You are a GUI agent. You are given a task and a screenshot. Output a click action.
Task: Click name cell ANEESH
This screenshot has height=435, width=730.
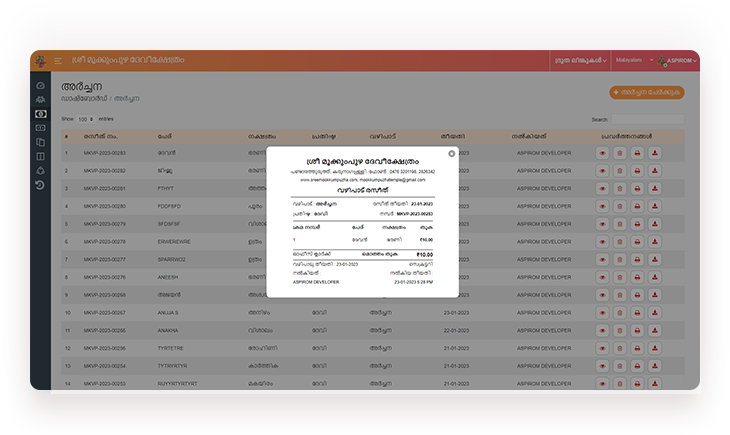(x=168, y=277)
